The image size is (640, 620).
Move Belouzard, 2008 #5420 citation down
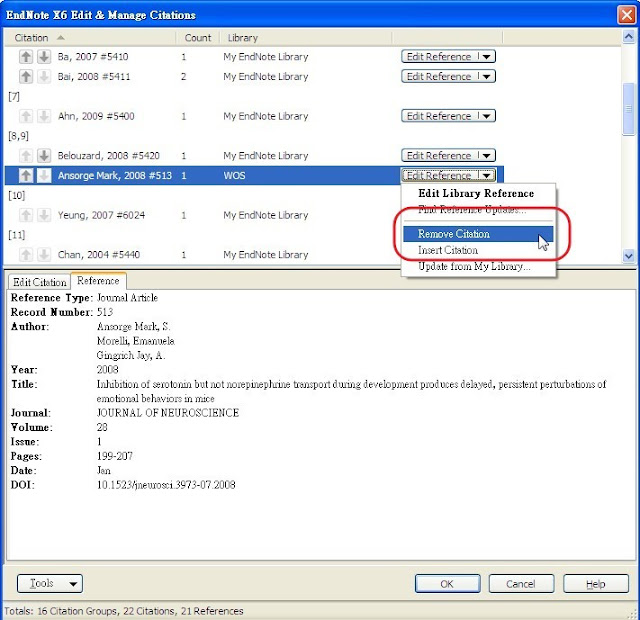tap(44, 156)
